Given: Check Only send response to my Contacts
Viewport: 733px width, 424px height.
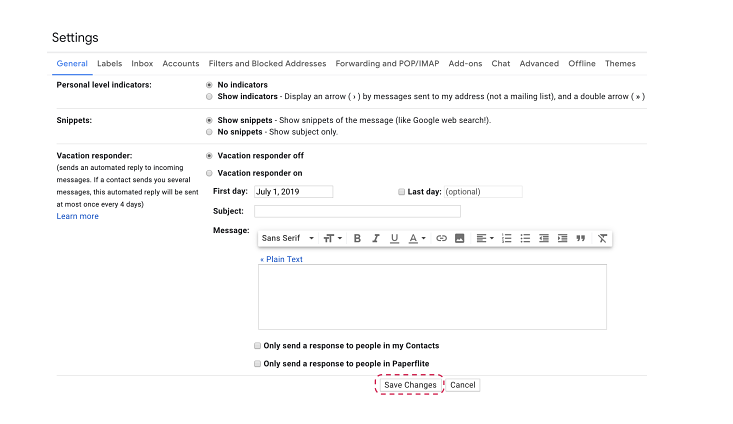Looking at the screenshot, I should click(x=258, y=345).
